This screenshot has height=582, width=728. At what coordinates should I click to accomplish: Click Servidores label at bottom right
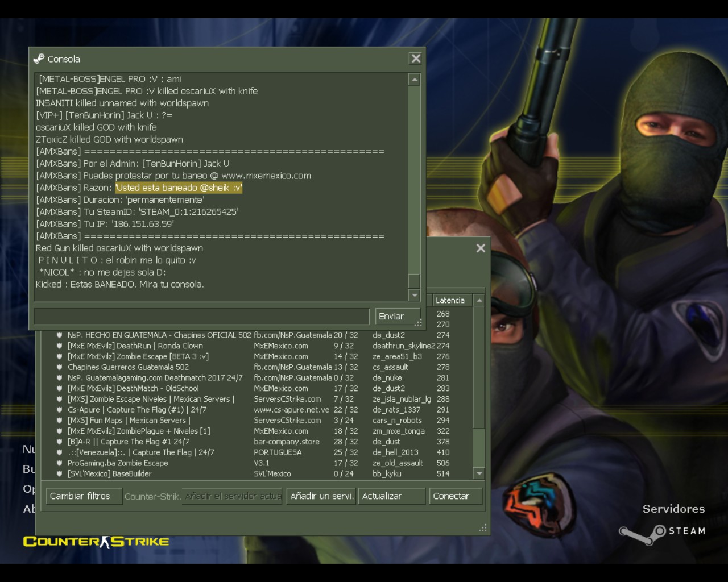coord(673,509)
